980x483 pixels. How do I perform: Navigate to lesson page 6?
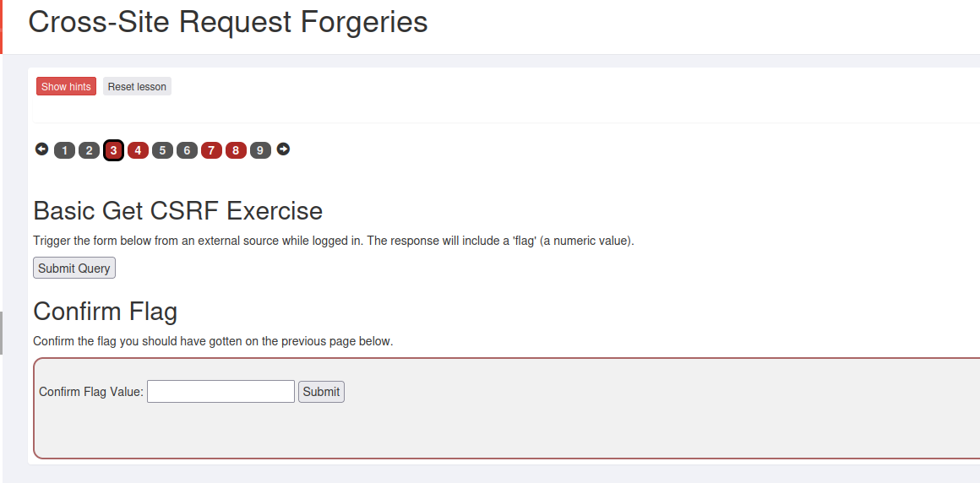pyautogui.click(x=187, y=150)
